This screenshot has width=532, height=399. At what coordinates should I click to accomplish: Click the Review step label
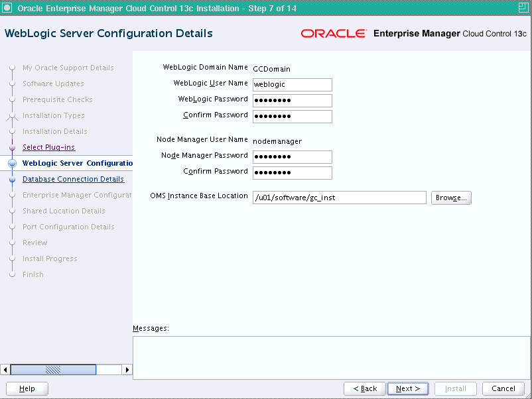35,243
